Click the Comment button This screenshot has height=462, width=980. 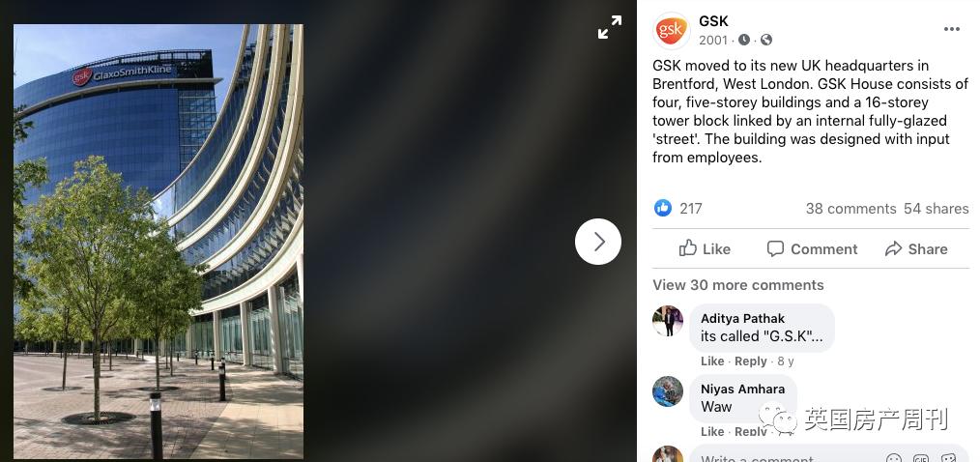[812, 248]
